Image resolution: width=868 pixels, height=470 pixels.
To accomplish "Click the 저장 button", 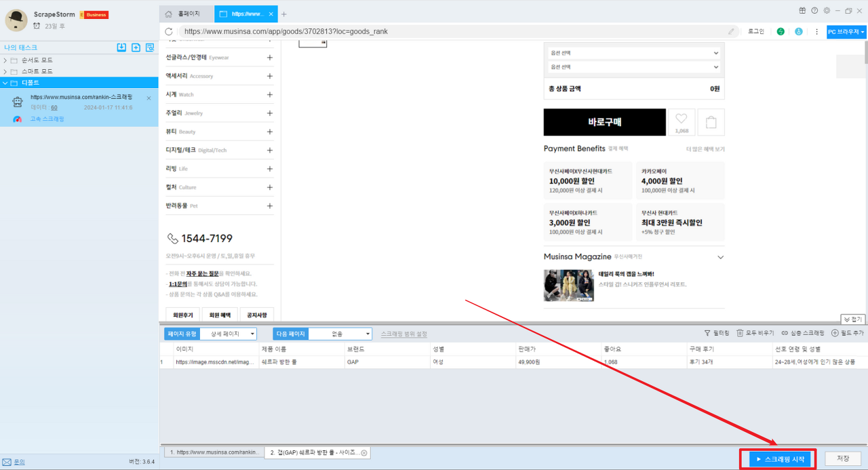I will [843, 459].
